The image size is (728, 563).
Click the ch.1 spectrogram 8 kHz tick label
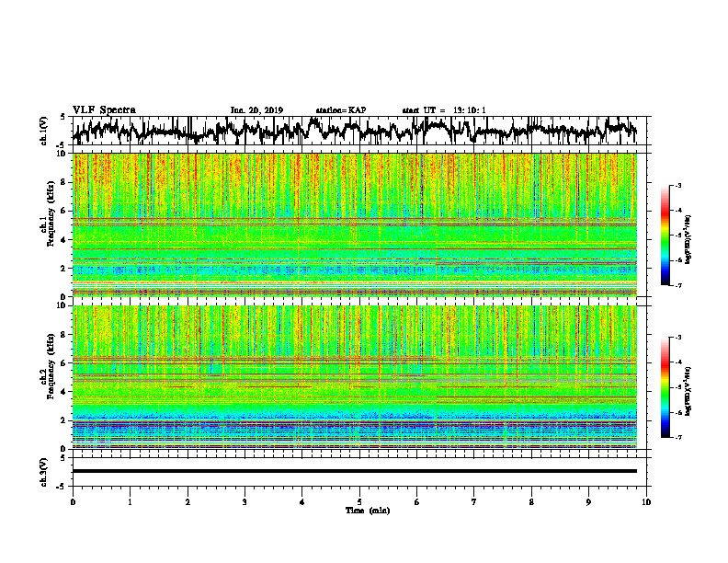pos(64,182)
